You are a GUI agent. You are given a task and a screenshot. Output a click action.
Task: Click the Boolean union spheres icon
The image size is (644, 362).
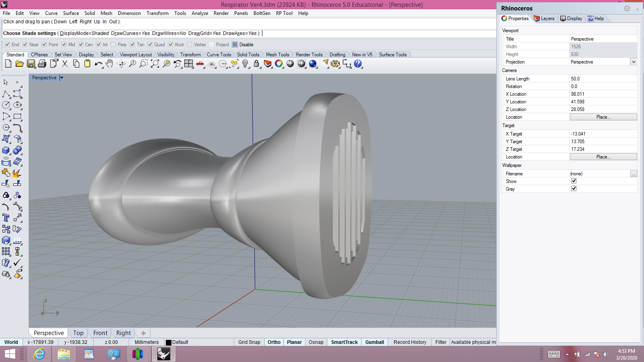pyautogui.click(x=17, y=150)
